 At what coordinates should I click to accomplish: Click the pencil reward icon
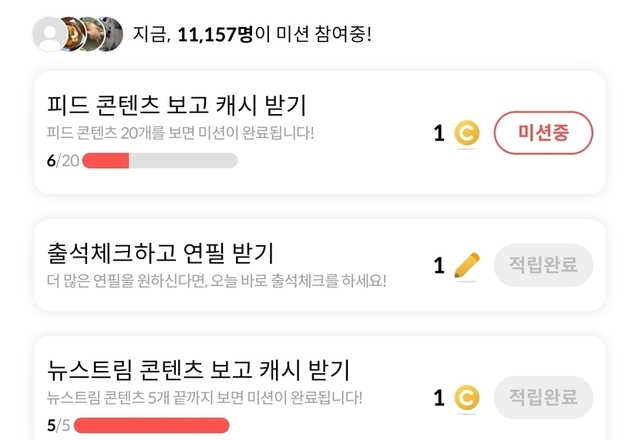click(466, 266)
